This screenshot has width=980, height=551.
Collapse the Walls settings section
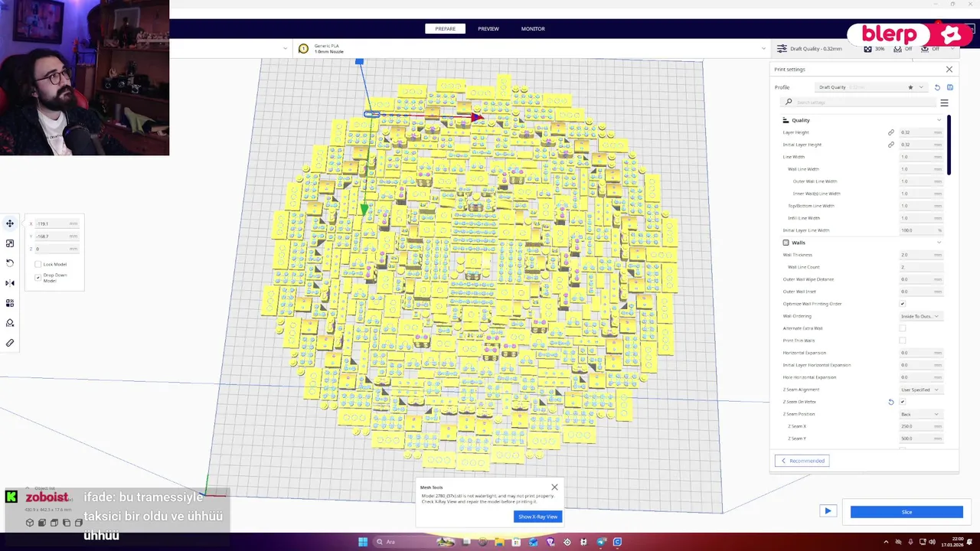[x=939, y=243]
